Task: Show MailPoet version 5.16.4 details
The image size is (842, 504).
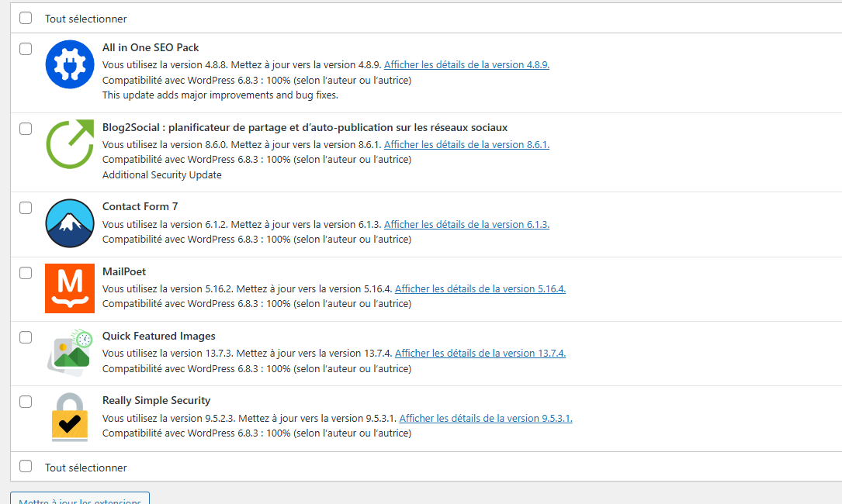Action: 480,289
